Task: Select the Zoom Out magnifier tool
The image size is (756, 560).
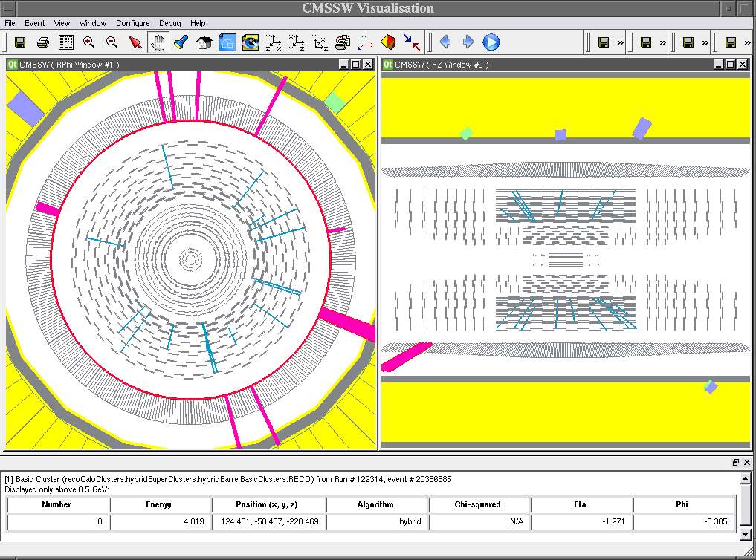Action: [x=112, y=42]
